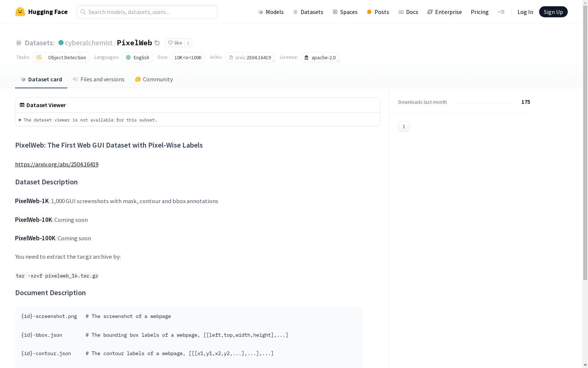Copy dataset name with the copy icon
The image size is (588, 368).
pos(157,43)
